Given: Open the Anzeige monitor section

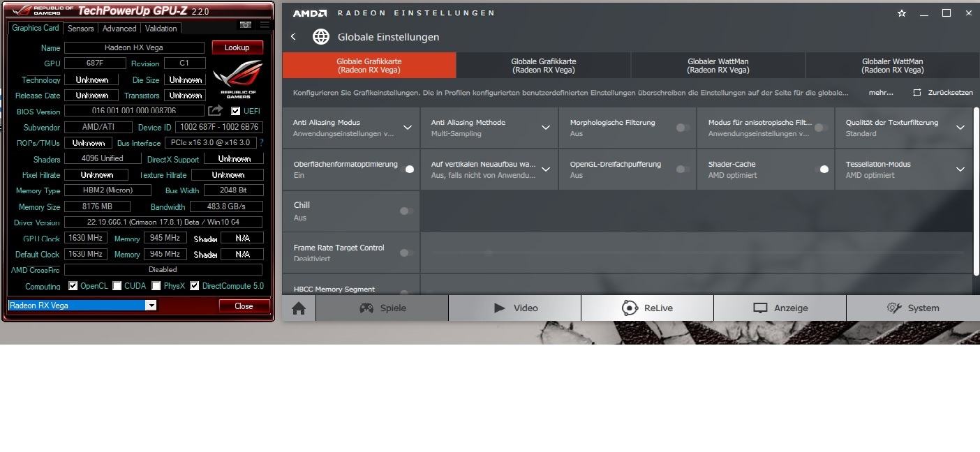Looking at the screenshot, I should click(x=780, y=308).
